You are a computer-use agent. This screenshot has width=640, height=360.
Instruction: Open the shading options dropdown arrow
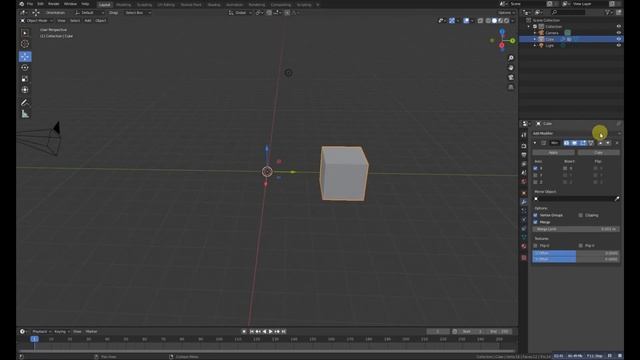click(x=513, y=20)
